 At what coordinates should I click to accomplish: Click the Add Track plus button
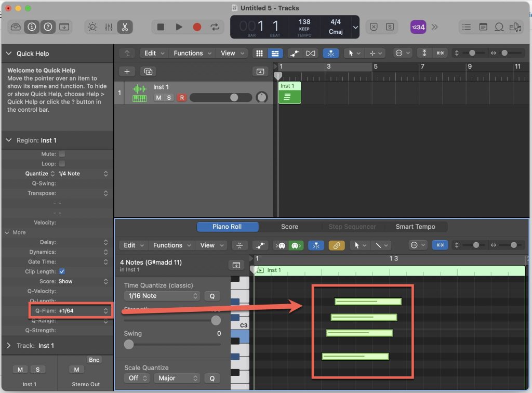(x=127, y=72)
